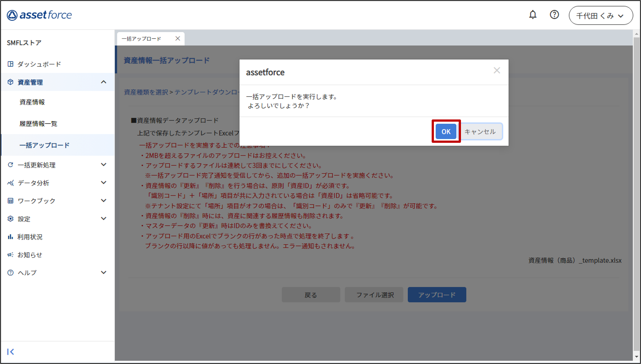Close the 一括アップロード tab

[178, 39]
